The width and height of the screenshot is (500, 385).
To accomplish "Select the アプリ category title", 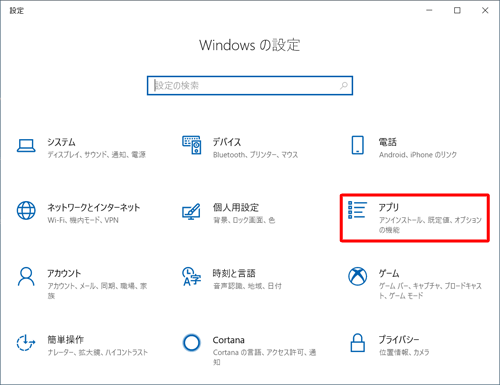I will click(389, 207).
